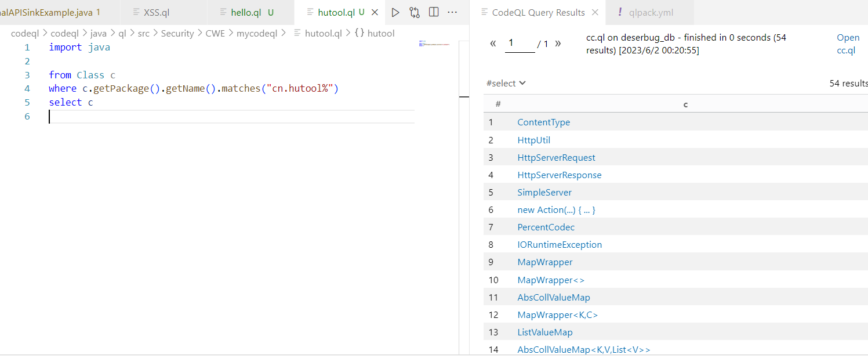Close the CodeQL Query Results tab

pyautogui.click(x=595, y=12)
